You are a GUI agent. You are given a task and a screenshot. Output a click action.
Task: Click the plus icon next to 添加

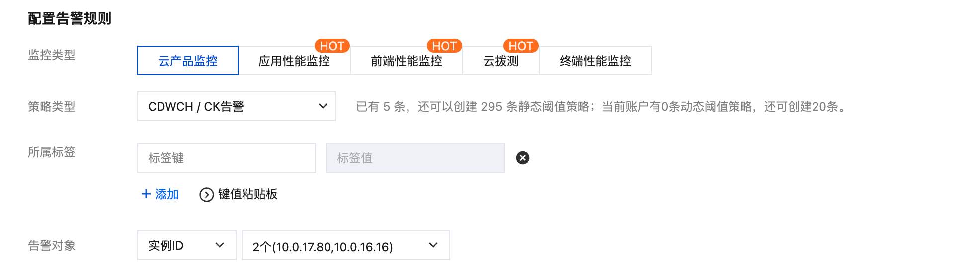tap(146, 194)
